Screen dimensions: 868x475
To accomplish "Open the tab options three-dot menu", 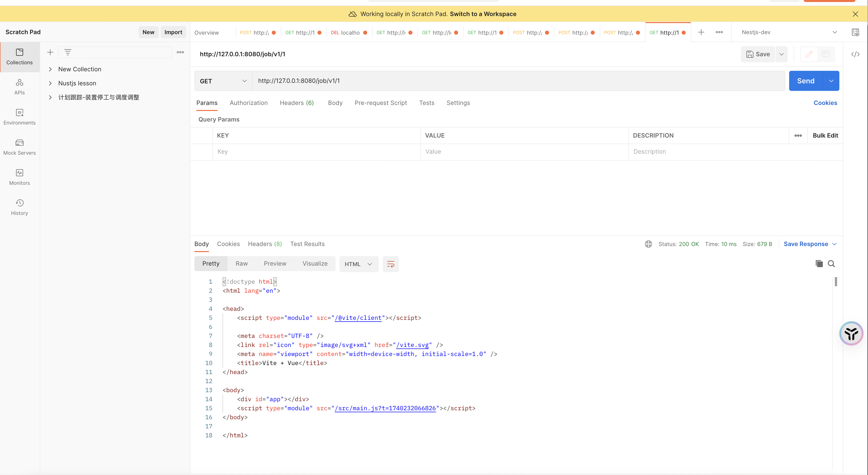I will pos(719,32).
